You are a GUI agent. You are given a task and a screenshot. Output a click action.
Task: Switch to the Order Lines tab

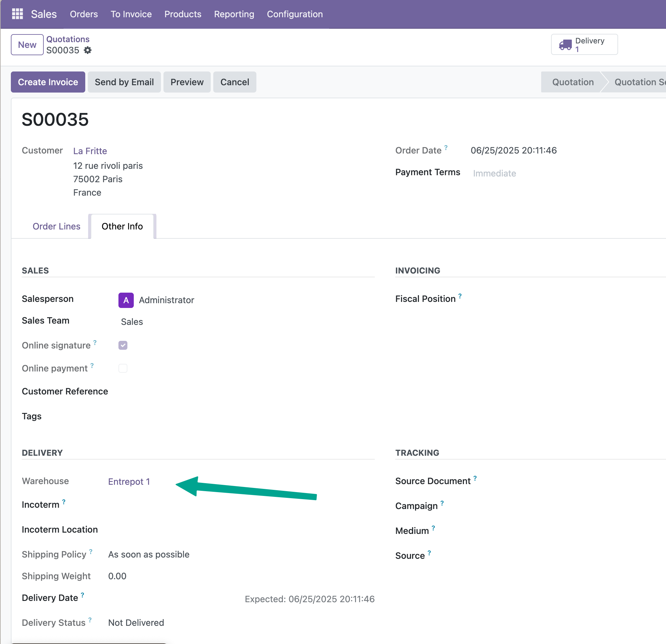pos(57,226)
